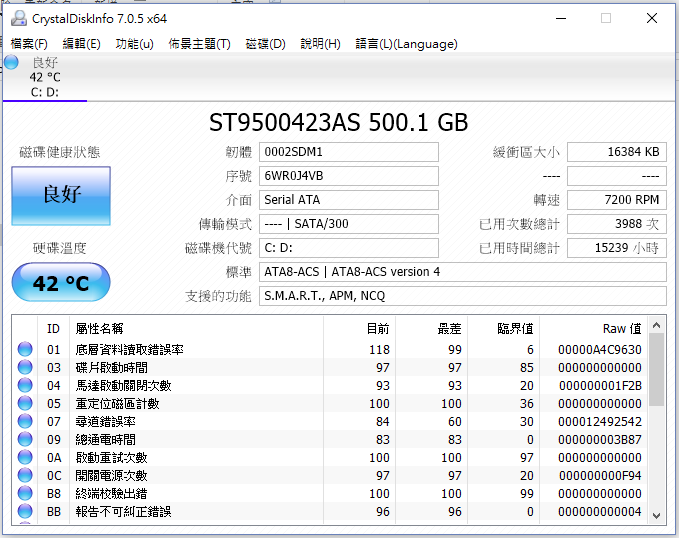The width and height of the screenshot is (679, 538).
Task: Open the 編輯(E) menu
Action: [81, 44]
